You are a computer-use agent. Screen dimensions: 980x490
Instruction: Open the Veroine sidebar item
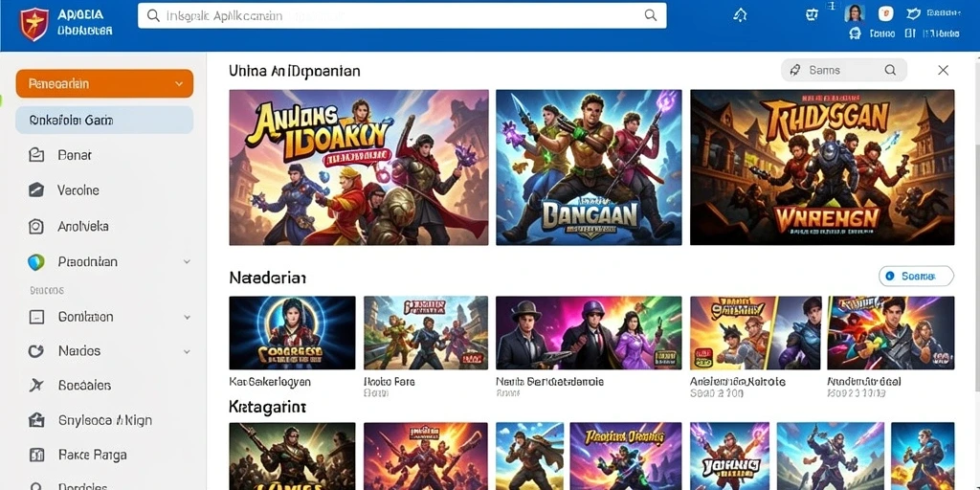[x=78, y=190]
